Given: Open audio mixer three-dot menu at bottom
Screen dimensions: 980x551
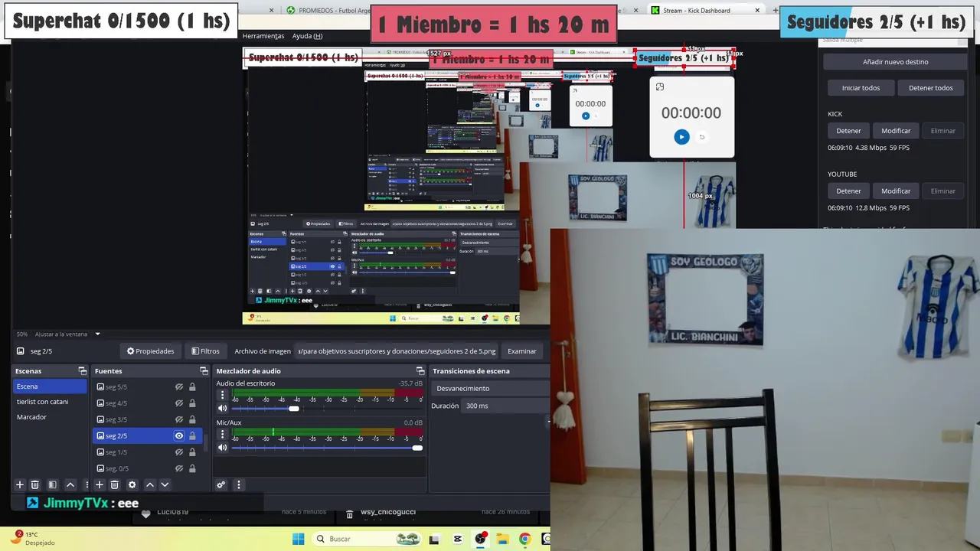Looking at the screenshot, I should 238,484.
